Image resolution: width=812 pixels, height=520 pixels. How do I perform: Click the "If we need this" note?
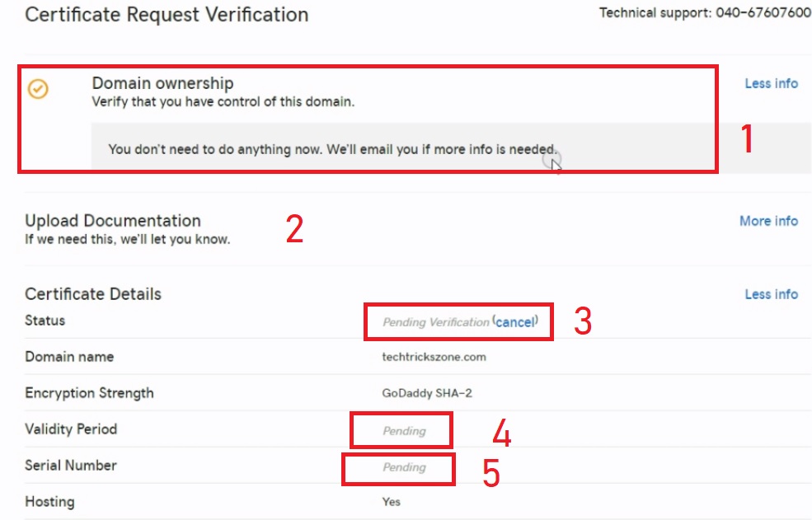tap(127, 240)
